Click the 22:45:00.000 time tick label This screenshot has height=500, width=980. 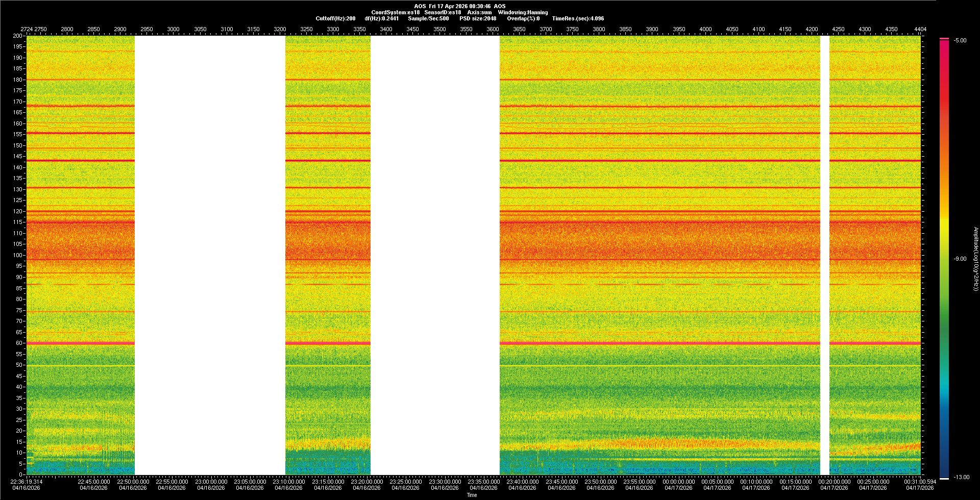[x=93, y=482]
